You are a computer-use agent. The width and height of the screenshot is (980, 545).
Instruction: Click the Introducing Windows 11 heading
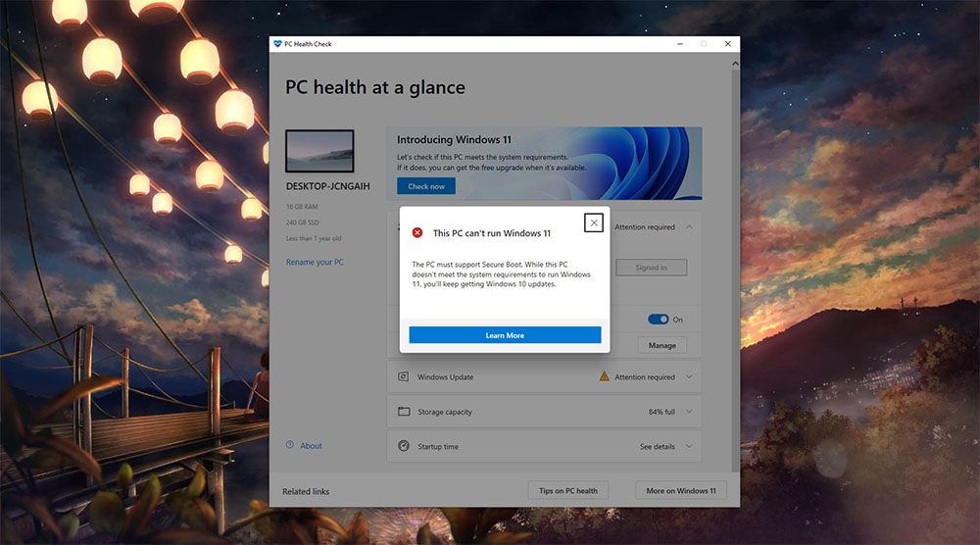pyautogui.click(x=454, y=139)
